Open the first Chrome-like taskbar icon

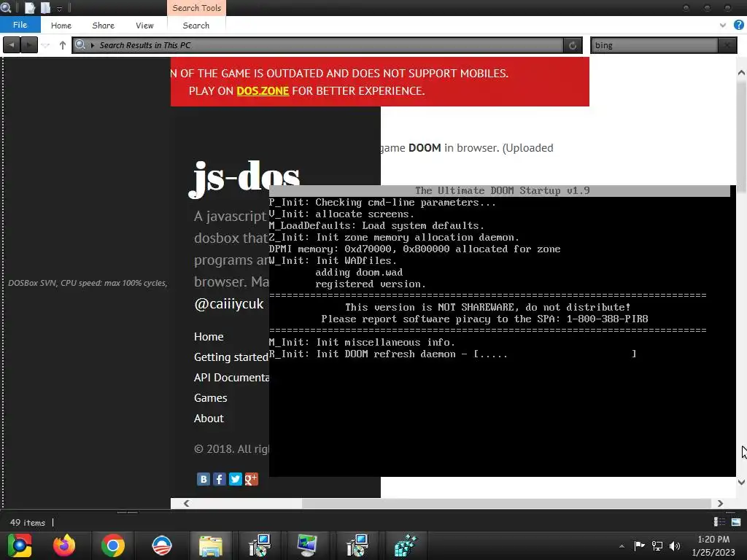[x=20, y=545]
